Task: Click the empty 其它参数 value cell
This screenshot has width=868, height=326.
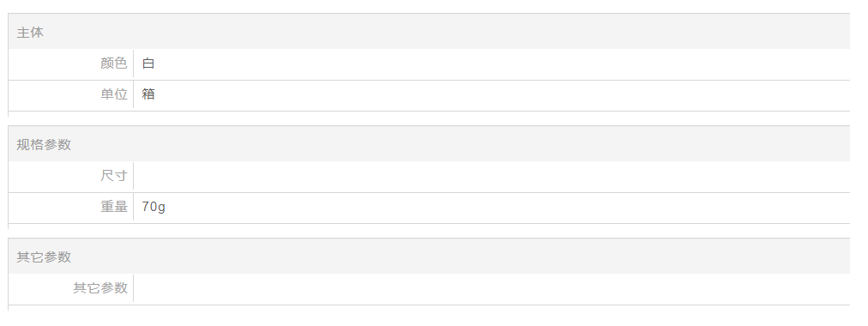Action: pos(491,289)
